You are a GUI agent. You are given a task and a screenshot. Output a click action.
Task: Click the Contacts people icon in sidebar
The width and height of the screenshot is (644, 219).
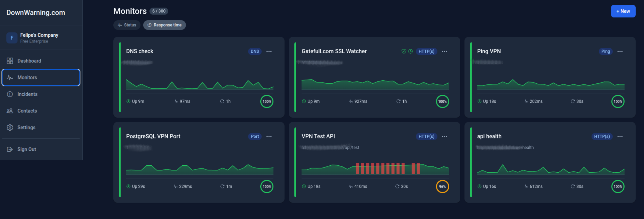tap(10, 111)
